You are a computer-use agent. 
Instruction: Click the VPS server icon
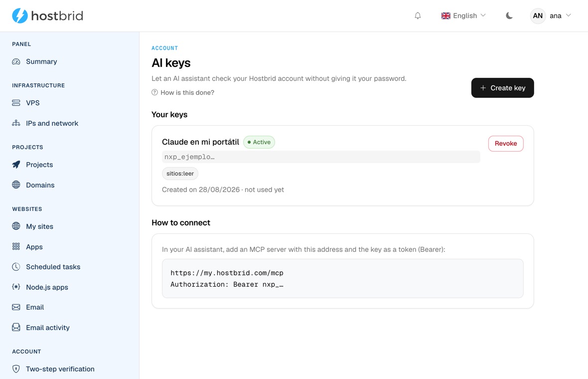[x=16, y=103]
